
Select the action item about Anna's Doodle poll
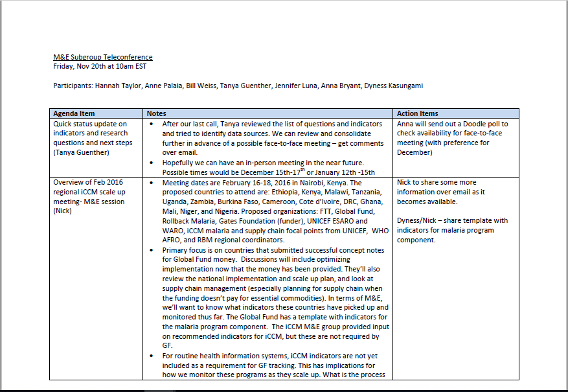pos(453,138)
